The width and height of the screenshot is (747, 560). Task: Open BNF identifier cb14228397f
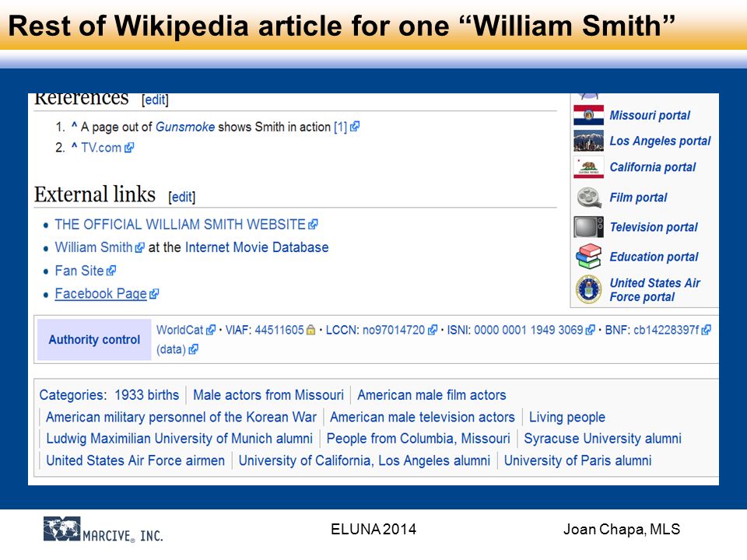tap(666, 330)
